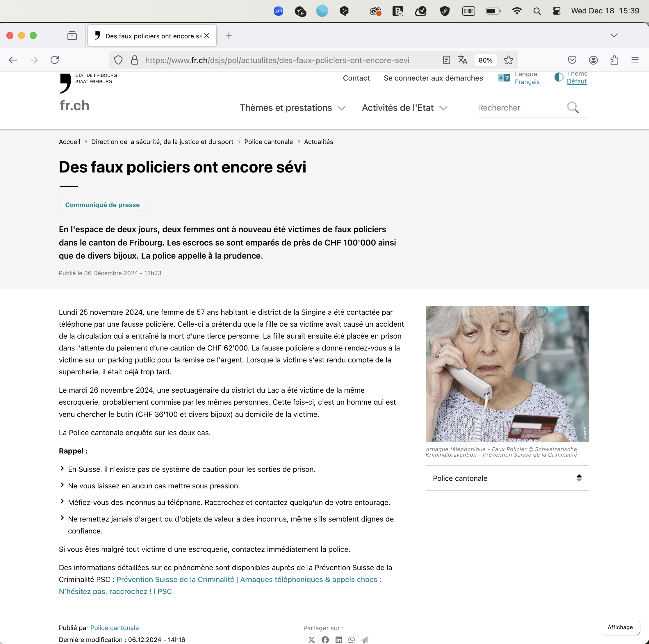Open Firefox tab overview icon
The width and height of the screenshot is (649, 644).
coord(72,35)
